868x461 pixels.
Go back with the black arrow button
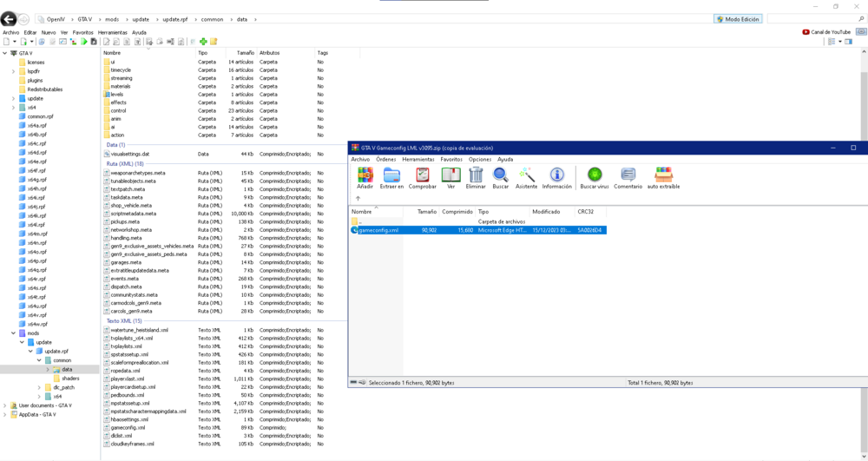click(x=8, y=19)
